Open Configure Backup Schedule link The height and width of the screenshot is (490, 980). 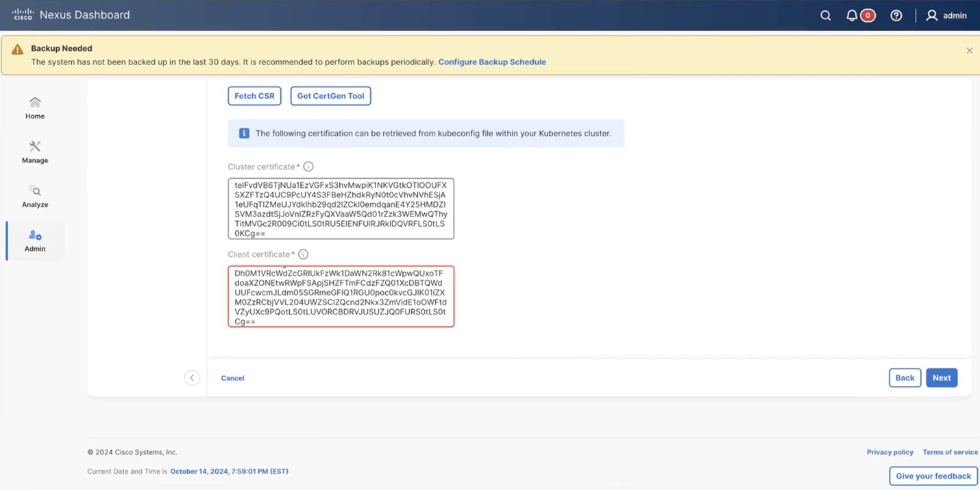click(x=492, y=62)
